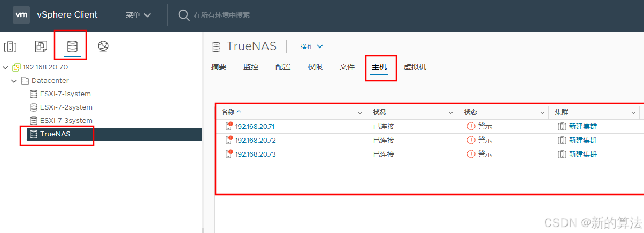Switch to the Storage inventory view icon
The height and width of the screenshot is (233, 644).
(x=72, y=46)
